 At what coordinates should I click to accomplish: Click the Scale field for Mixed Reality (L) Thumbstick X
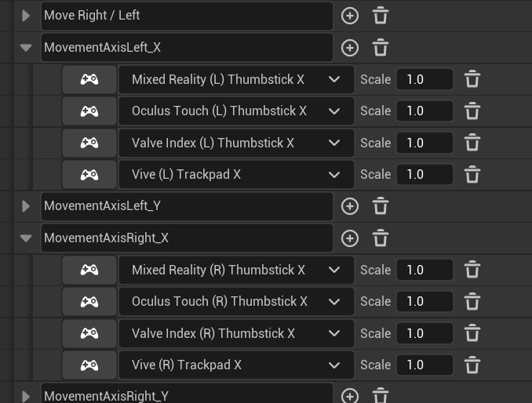(x=425, y=79)
